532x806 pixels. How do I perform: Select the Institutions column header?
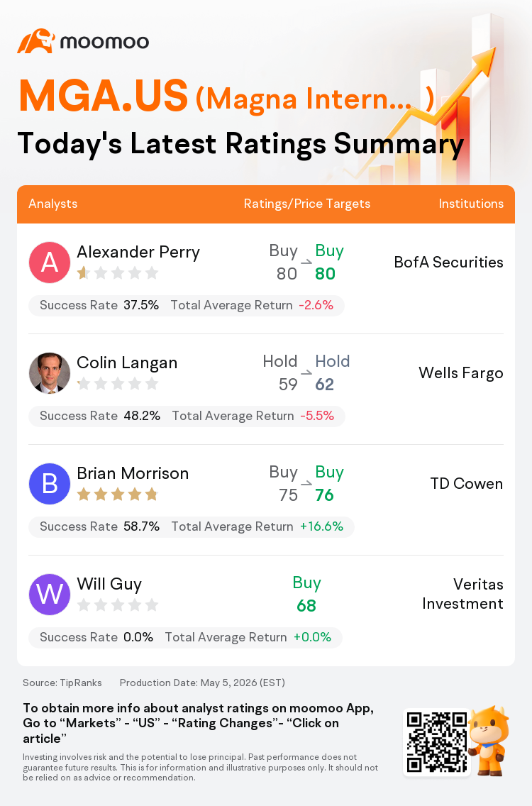coord(471,204)
